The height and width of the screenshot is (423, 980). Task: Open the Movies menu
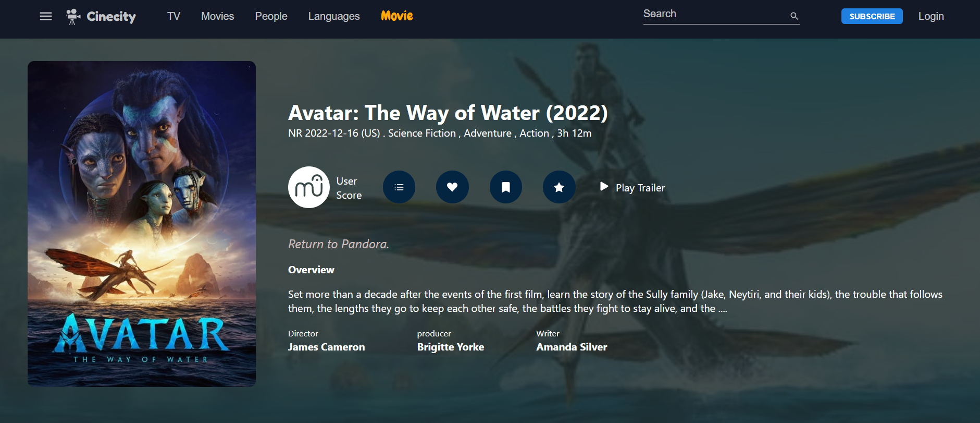point(218,16)
